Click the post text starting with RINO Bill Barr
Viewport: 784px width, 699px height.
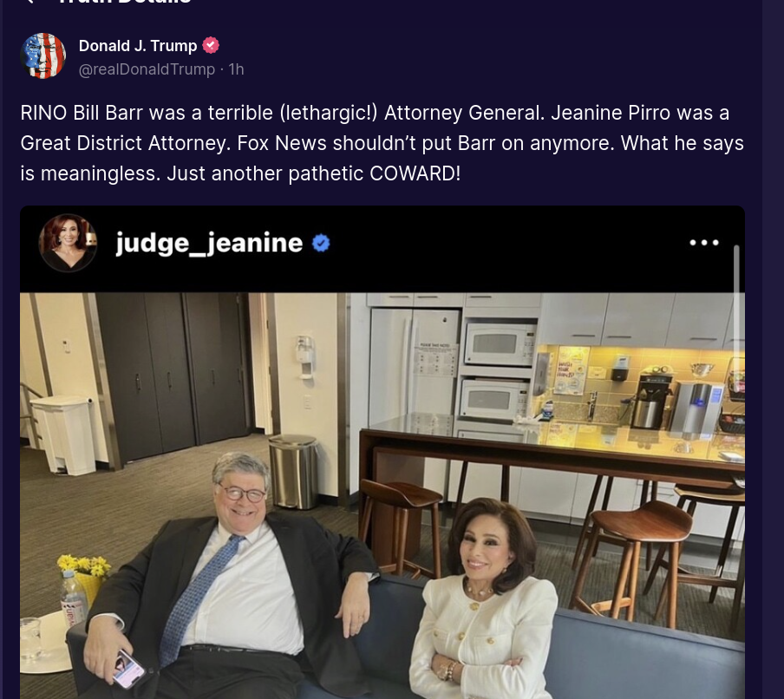point(382,143)
